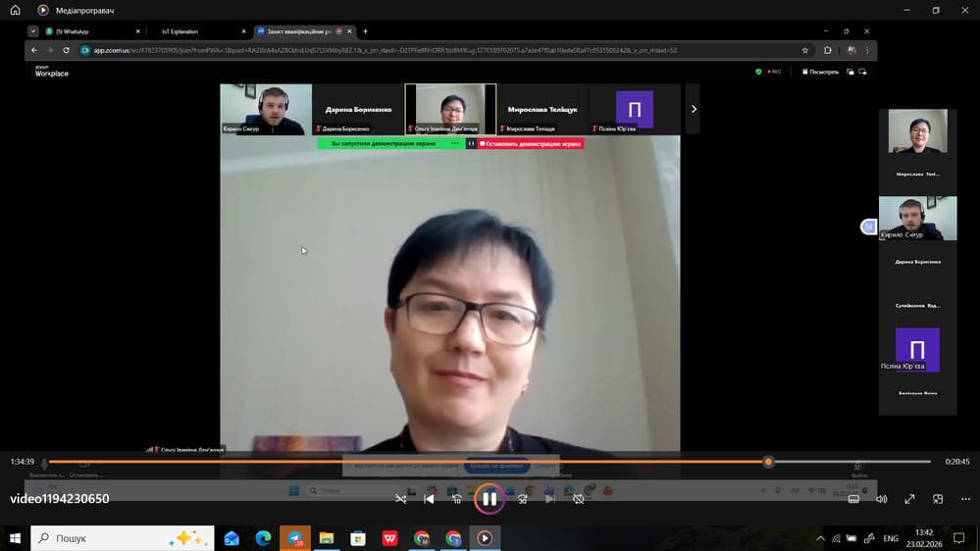The width and height of the screenshot is (980, 551).
Task: Click the video seek bar handle
Action: (768, 461)
